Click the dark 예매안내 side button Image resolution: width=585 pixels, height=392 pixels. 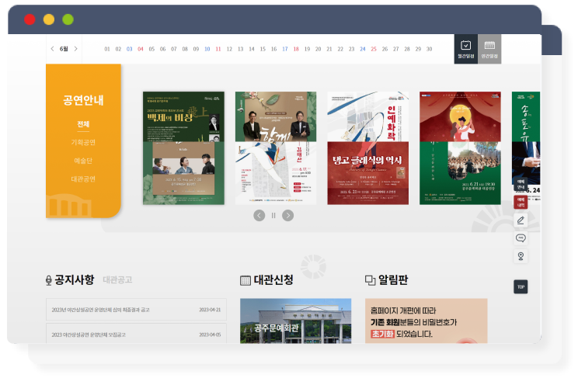point(521,185)
